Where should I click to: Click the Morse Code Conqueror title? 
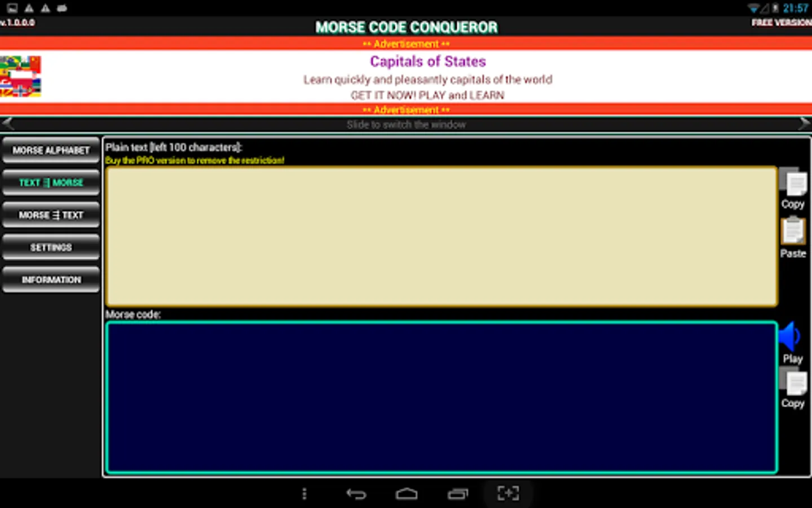tap(407, 27)
